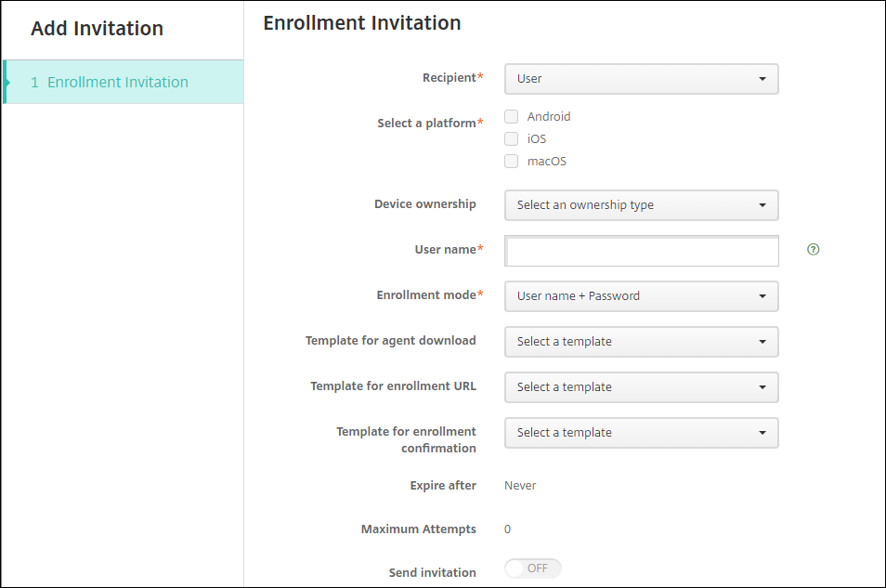Click the Expire after Never value
Screen dimensions: 886x588
[x=520, y=486]
